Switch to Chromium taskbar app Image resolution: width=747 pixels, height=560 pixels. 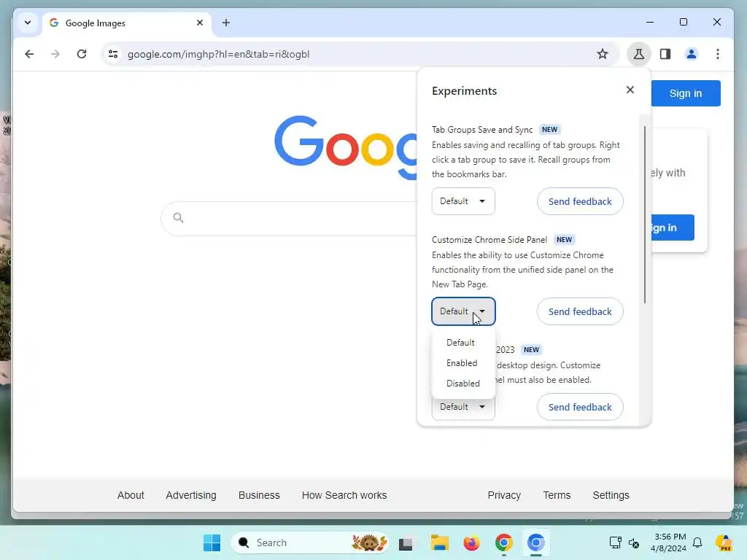click(535, 542)
